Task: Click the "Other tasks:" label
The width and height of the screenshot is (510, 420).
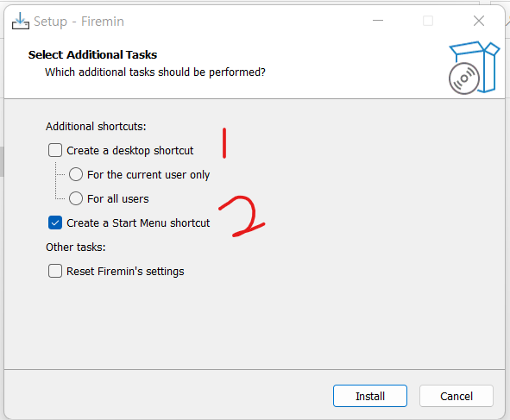Action: 76,248
